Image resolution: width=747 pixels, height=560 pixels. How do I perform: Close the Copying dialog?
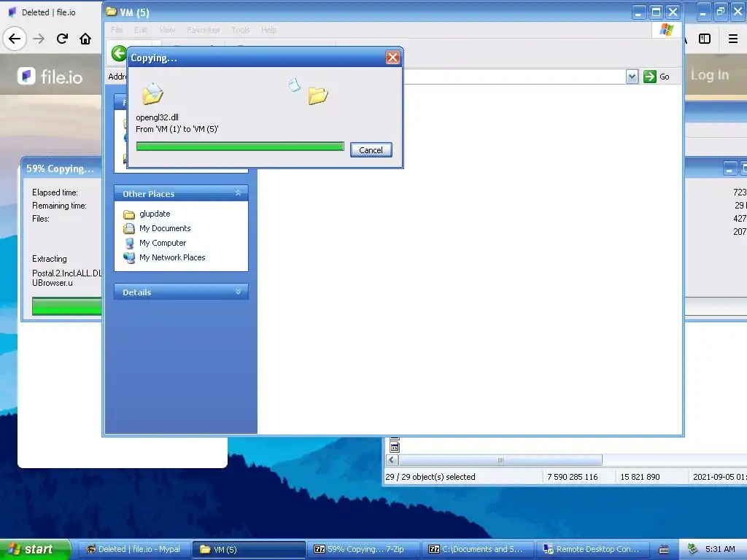tap(392, 58)
